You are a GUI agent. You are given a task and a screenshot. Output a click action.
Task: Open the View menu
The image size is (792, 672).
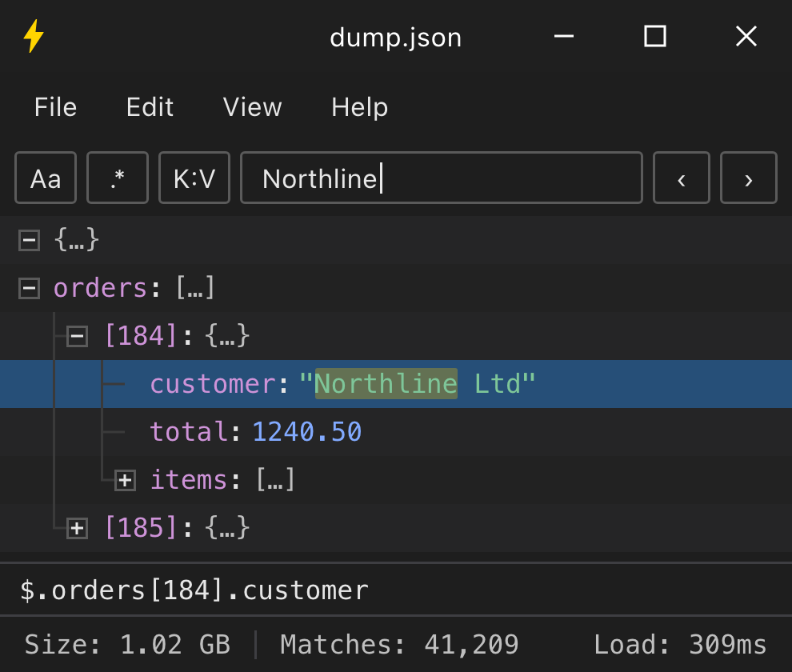(253, 107)
